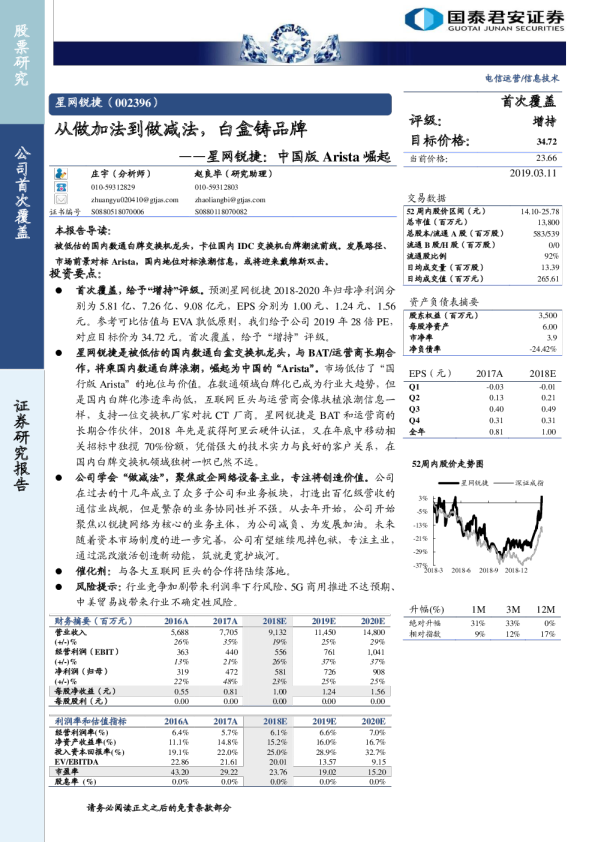Viewport: 595px width, 842px height.
Task: Click the target price value 34.72
Action: 547,142
